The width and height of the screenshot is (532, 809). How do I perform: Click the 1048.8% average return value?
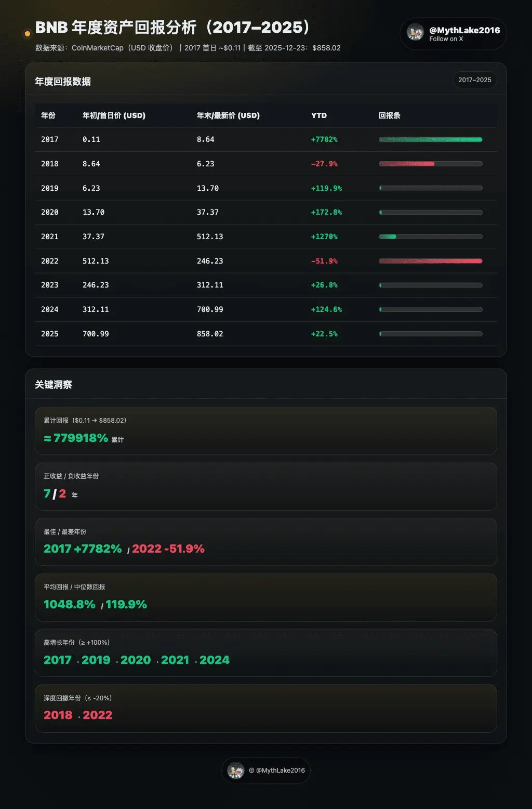70,604
